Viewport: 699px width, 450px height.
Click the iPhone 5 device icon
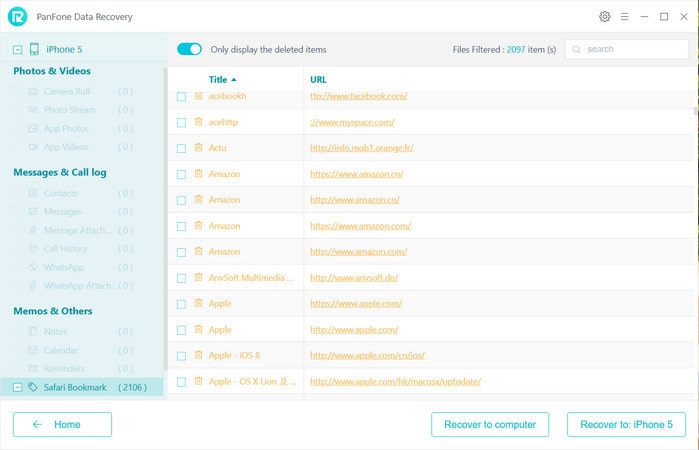click(x=34, y=49)
